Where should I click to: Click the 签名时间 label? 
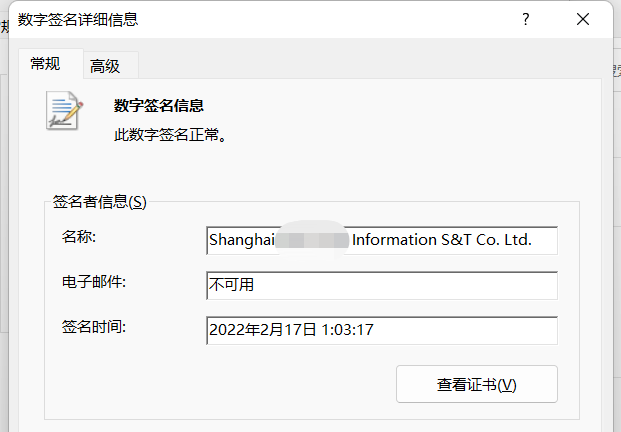86,325
